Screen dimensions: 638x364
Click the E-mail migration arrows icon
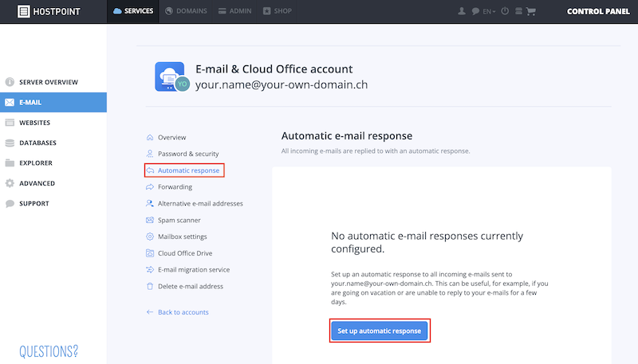[x=150, y=270]
